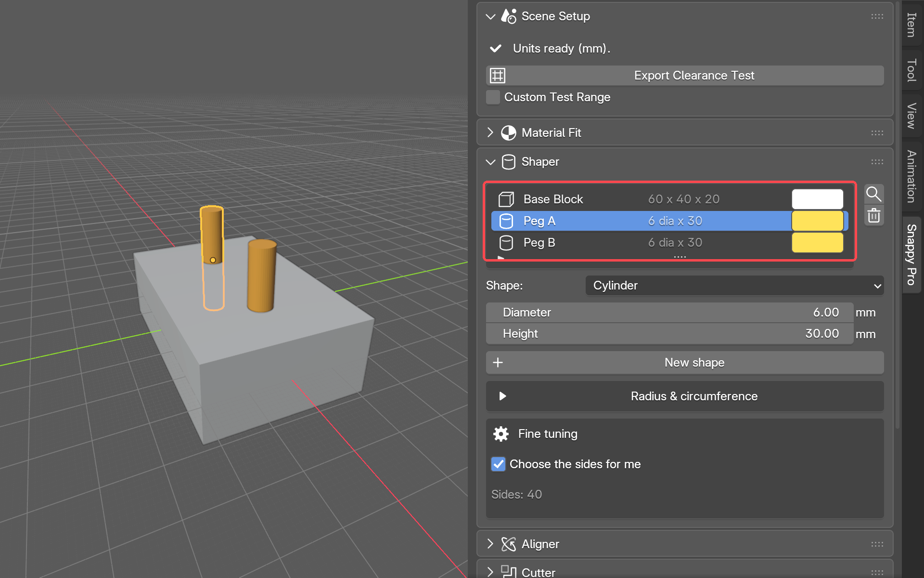Click the New shape button
Screen dimensions: 924x578
click(685, 362)
